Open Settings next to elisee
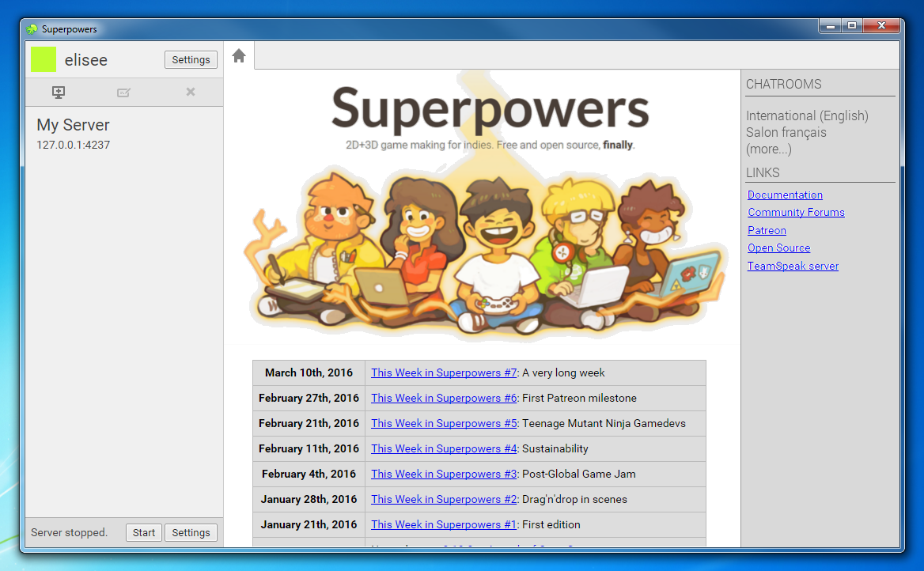 191,59
